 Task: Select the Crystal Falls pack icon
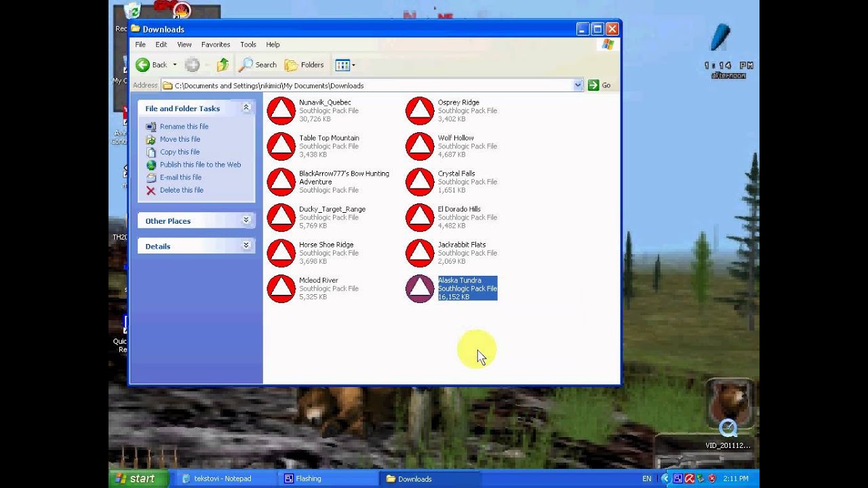420,182
